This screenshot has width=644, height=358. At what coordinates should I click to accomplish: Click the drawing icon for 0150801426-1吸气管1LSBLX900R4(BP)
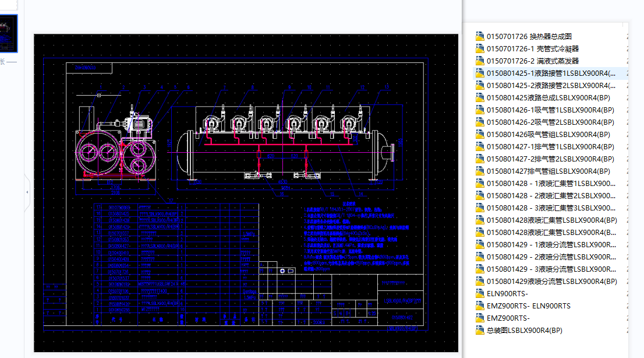tap(479, 110)
